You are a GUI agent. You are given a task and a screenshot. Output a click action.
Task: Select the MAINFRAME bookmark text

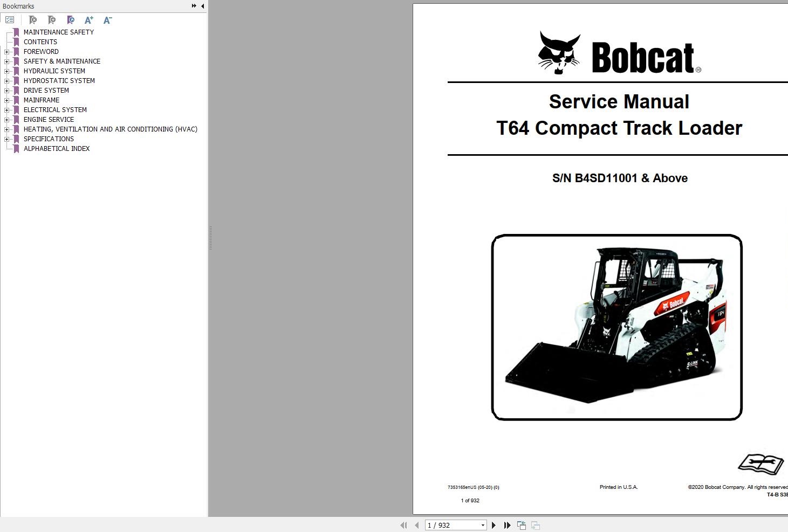(41, 100)
